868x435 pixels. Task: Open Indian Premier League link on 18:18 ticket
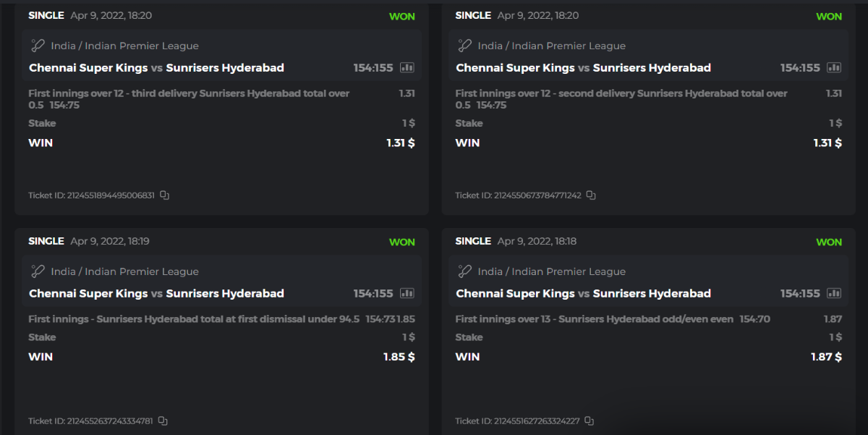click(551, 271)
